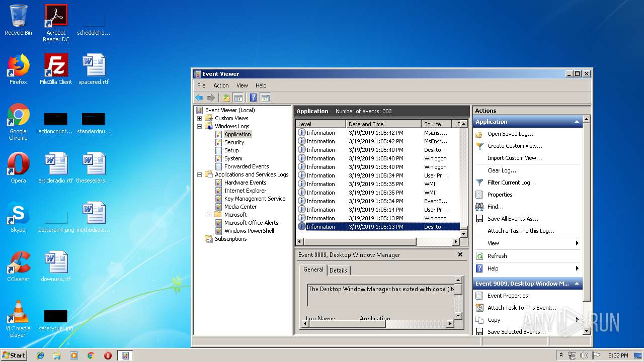Select Key Management Service log
The width and height of the screenshot is (644, 362).
(255, 199)
